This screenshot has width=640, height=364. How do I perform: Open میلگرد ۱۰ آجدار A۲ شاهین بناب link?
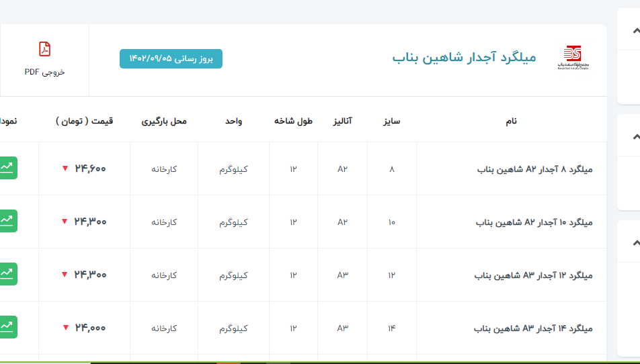pos(534,222)
